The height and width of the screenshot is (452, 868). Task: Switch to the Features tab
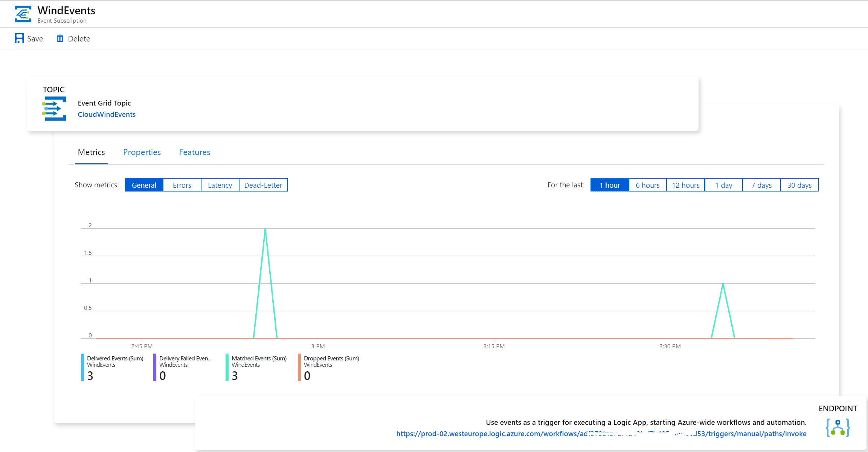coord(194,152)
